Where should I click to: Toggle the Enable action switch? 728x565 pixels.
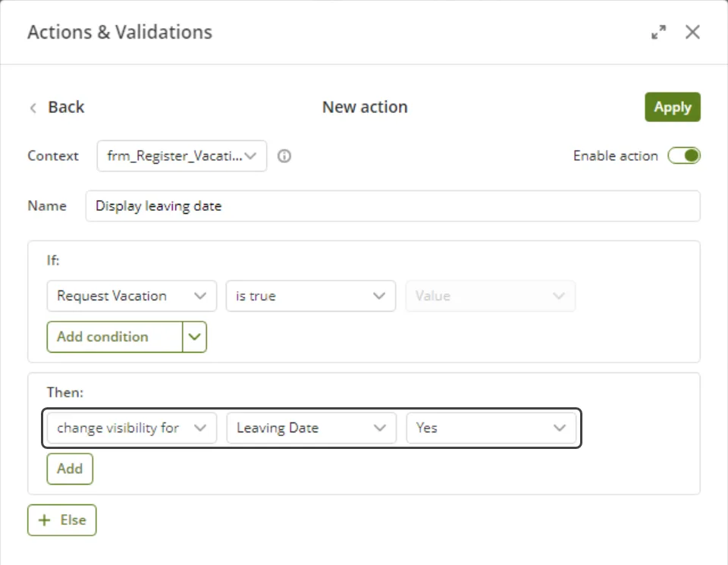coord(684,155)
